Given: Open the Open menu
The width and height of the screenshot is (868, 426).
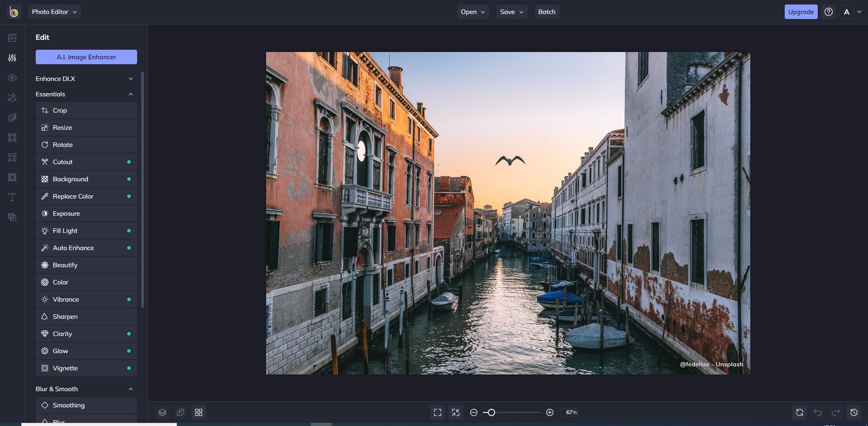Looking at the screenshot, I should click(x=472, y=12).
